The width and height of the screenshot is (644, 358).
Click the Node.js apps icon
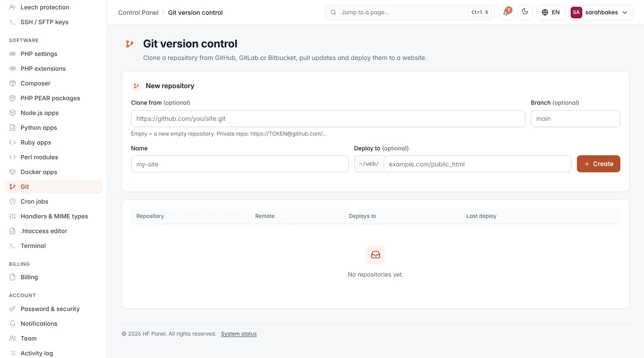(x=13, y=113)
